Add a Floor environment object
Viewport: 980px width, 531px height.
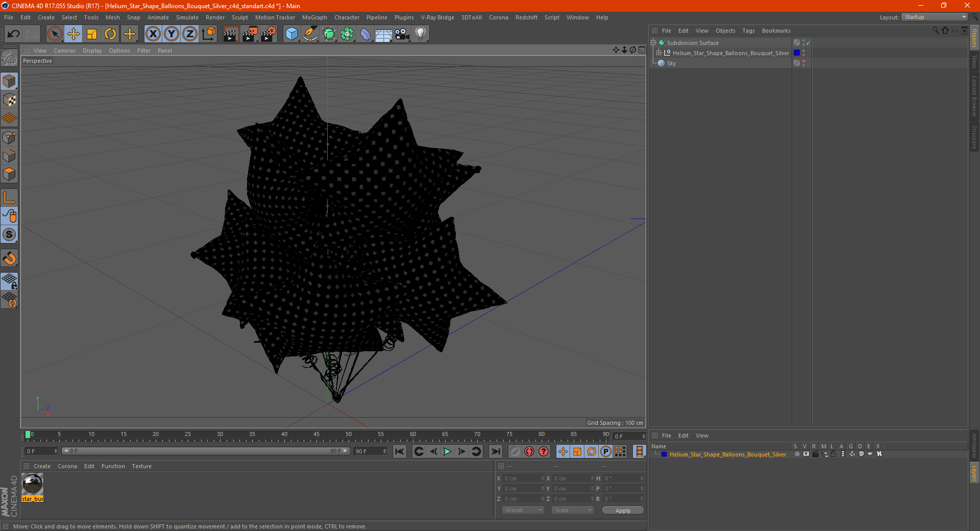pos(384,34)
